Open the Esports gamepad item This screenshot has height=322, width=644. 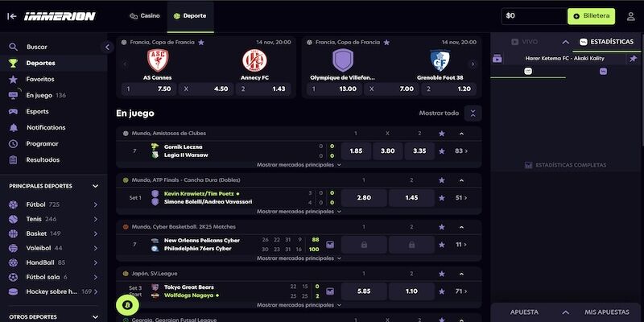point(13,111)
